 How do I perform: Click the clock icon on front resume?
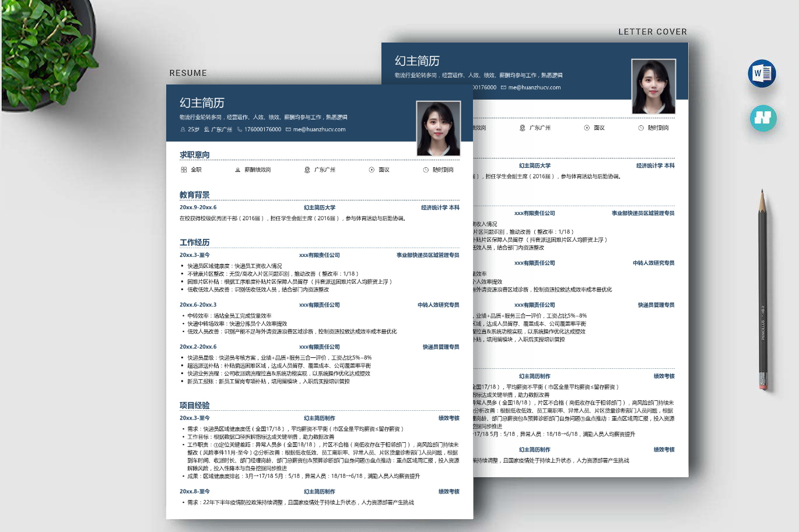426,170
